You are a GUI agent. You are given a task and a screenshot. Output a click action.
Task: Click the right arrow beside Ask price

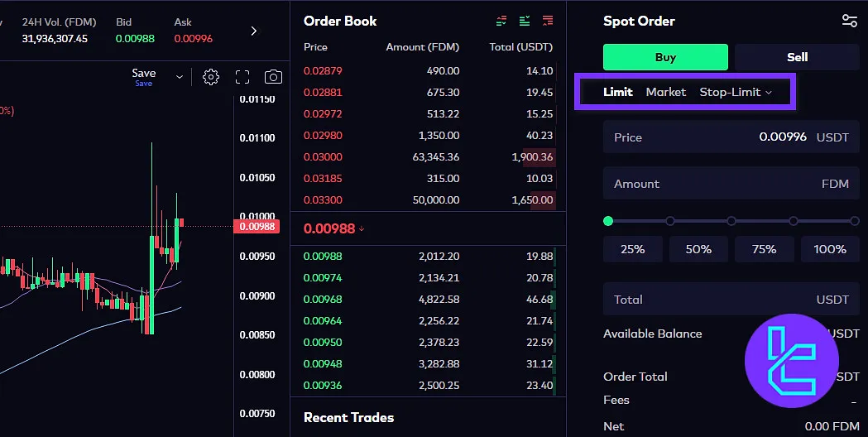tap(253, 31)
